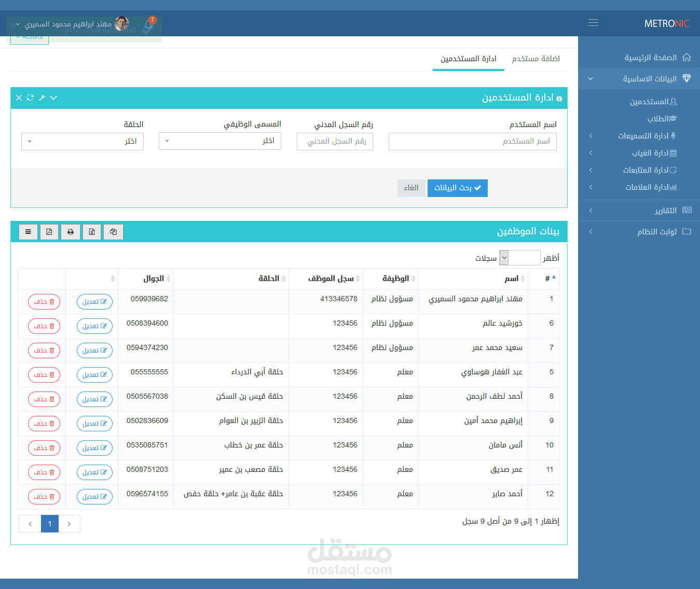Click the METRONIC logo
The height and width of the screenshot is (589, 700).
coord(667,23)
